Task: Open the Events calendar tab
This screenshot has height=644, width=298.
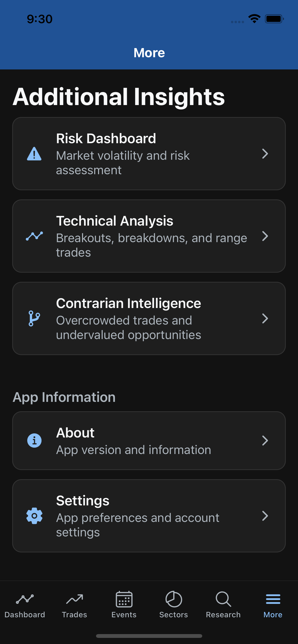Action: (x=124, y=605)
